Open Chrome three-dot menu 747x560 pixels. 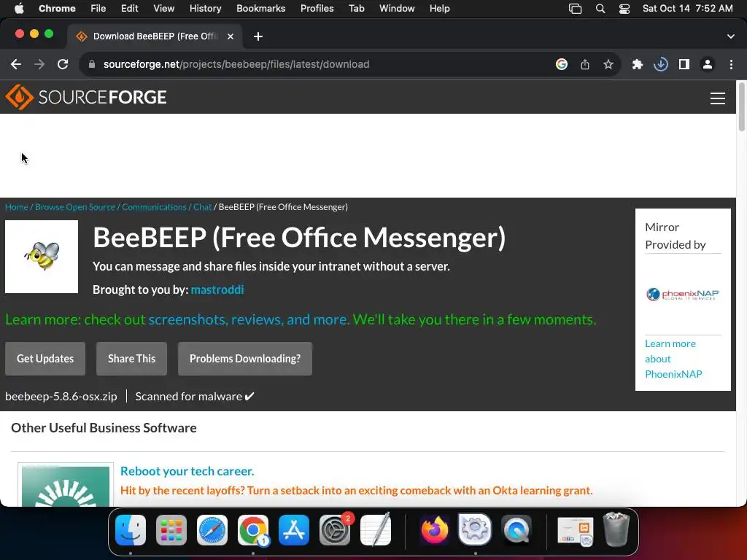click(731, 64)
